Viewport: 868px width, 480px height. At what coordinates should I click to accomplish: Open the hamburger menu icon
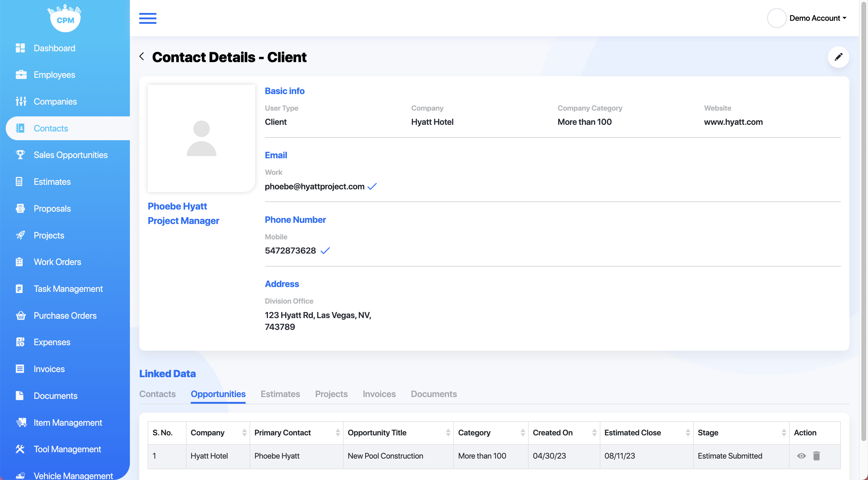[x=148, y=18]
